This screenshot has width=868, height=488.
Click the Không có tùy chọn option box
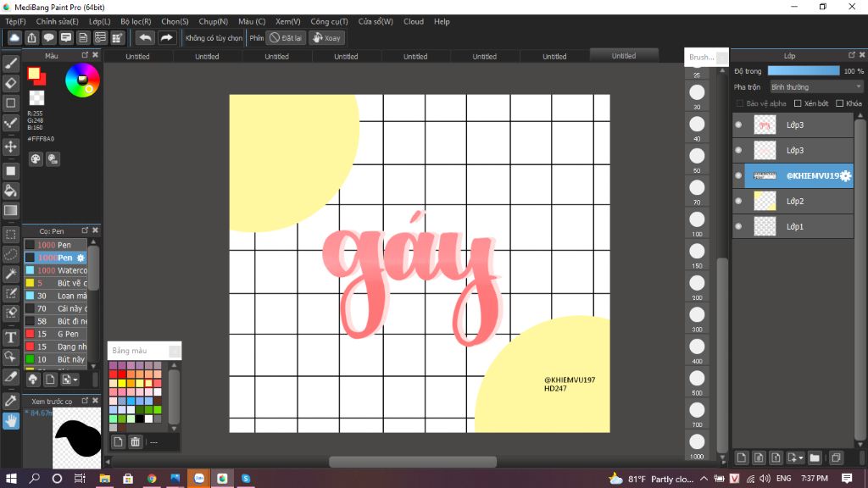point(214,38)
